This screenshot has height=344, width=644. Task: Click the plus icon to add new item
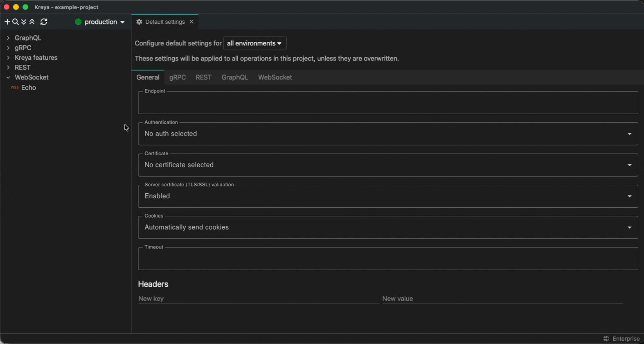point(7,22)
